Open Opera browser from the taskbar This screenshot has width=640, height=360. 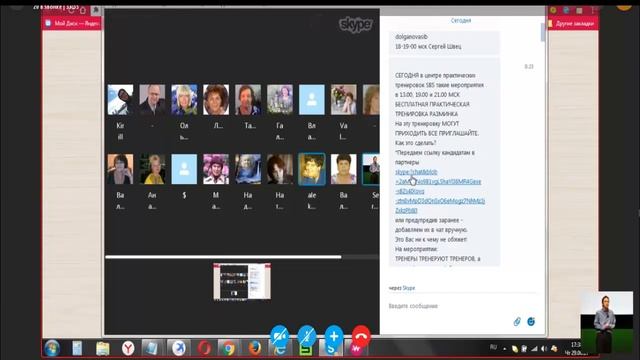[204, 349]
